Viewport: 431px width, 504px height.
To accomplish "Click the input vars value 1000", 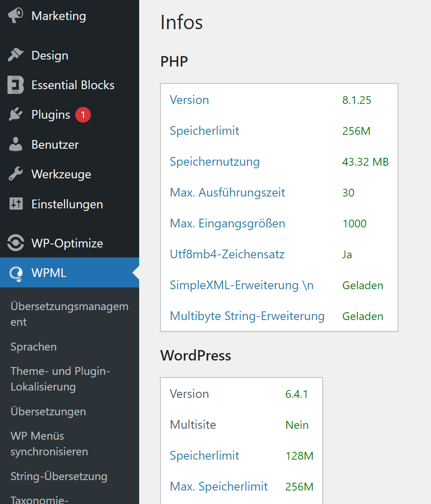I will (354, 224).
